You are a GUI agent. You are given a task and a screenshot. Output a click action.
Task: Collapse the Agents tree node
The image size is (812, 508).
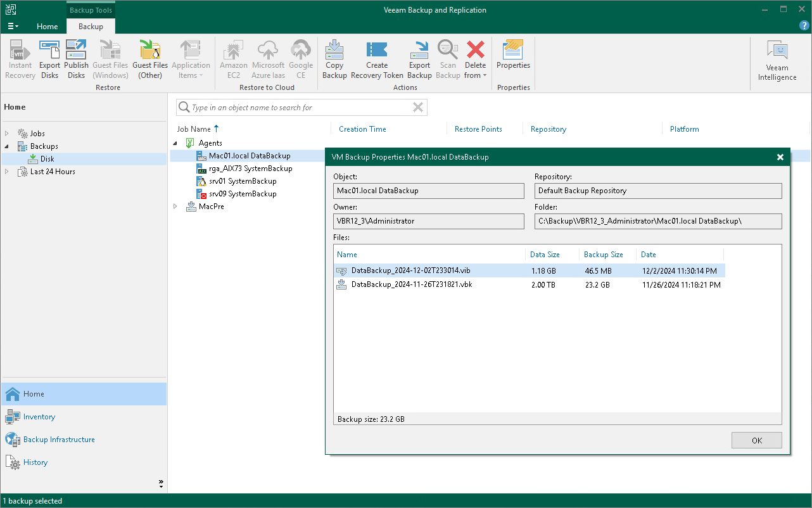pos(175,143)
